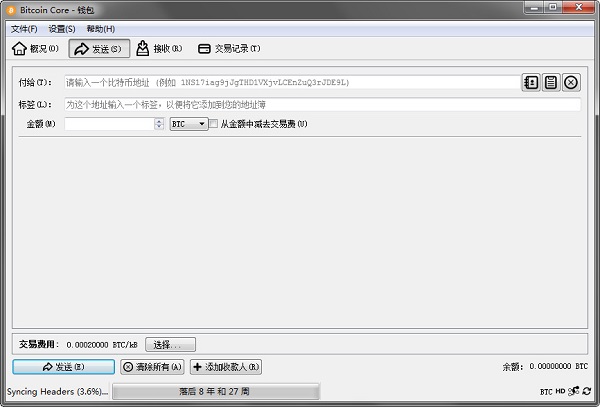Open the File (文件) menu
This screenshot has height=407, width=600.
tap(24, 29)
